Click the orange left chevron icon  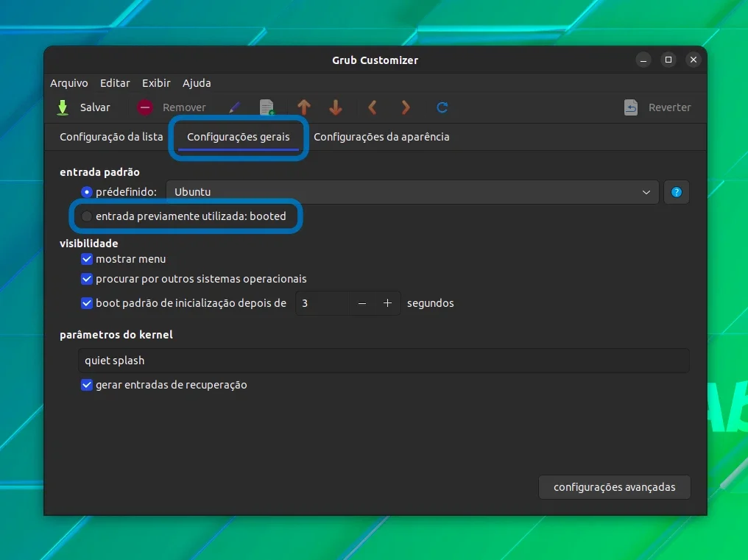(373, 107)
